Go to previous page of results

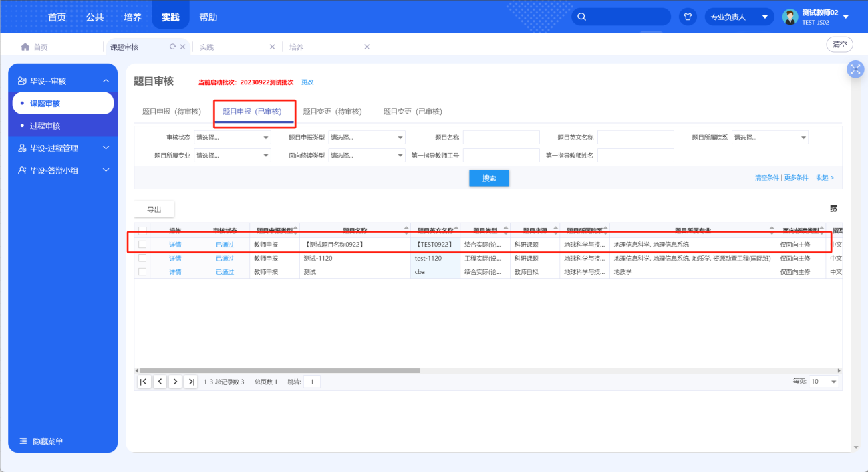pos(160,382)
